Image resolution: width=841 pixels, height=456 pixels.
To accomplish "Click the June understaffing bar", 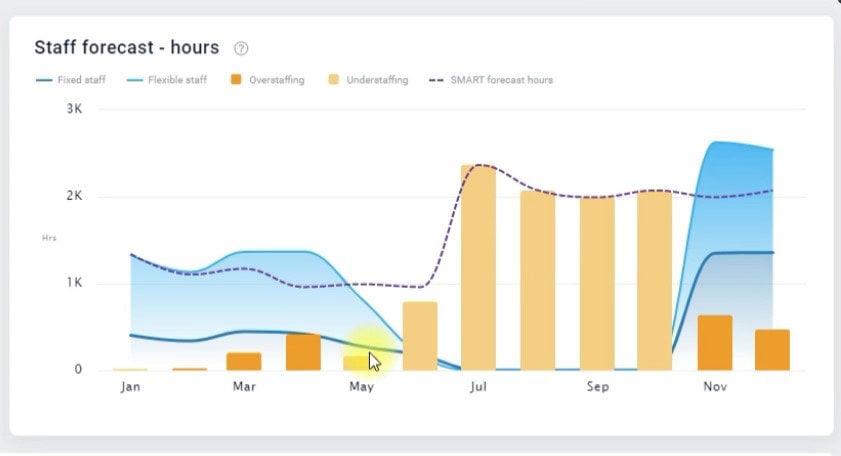I will click(x=420, y=336).
